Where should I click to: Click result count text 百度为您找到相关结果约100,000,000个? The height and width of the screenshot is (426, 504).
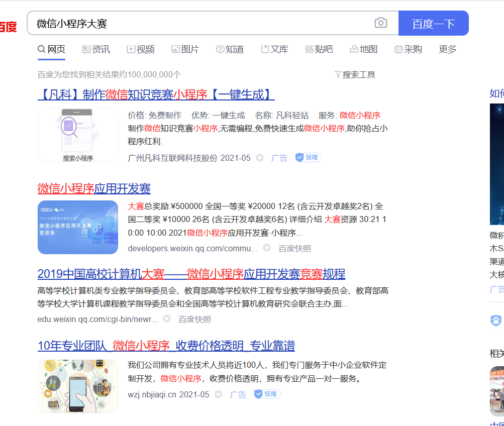pyautogui.click(x=109, y=74)
